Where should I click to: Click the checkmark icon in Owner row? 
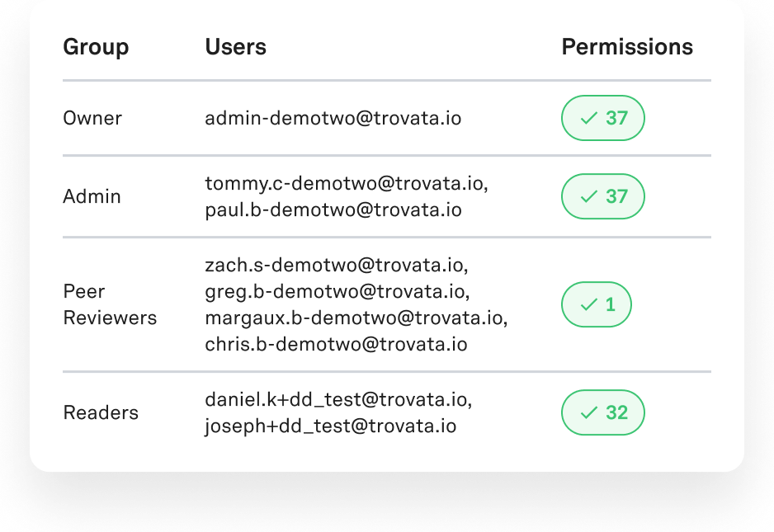588,119
